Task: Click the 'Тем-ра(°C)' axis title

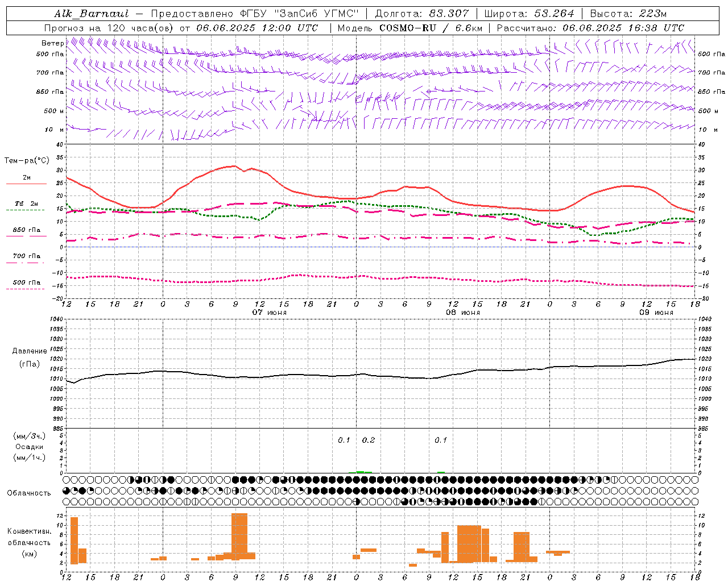Action: click(27, 161)
